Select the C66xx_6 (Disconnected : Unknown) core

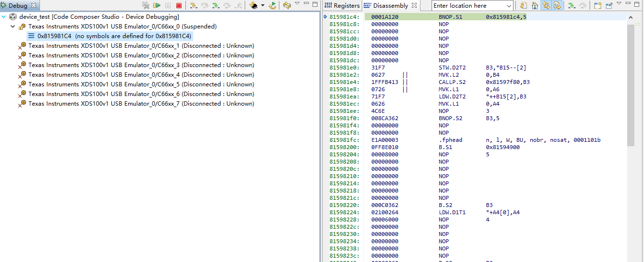click(141, 94)
